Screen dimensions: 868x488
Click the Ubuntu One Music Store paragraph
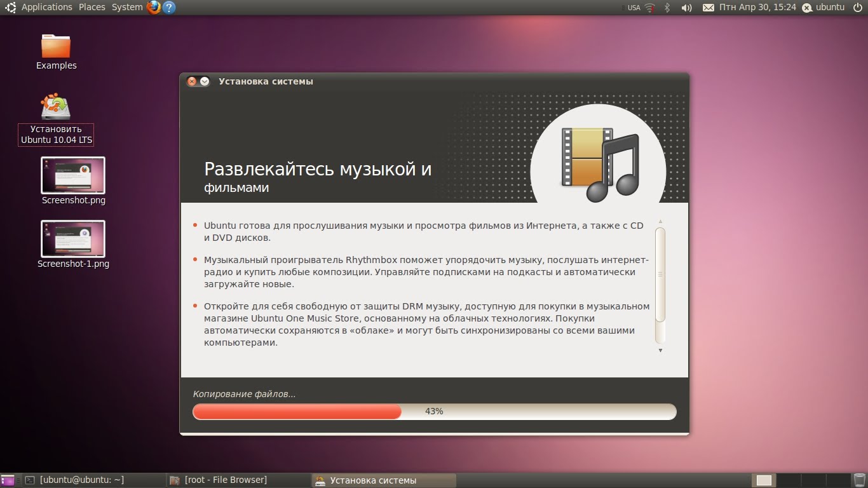click(426, 324)
